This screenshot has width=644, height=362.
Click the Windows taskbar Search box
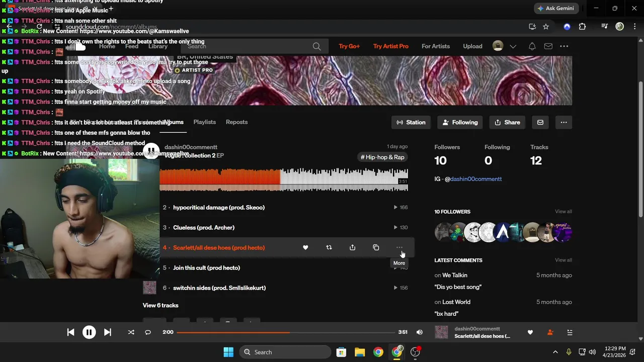tap(285, 352)
